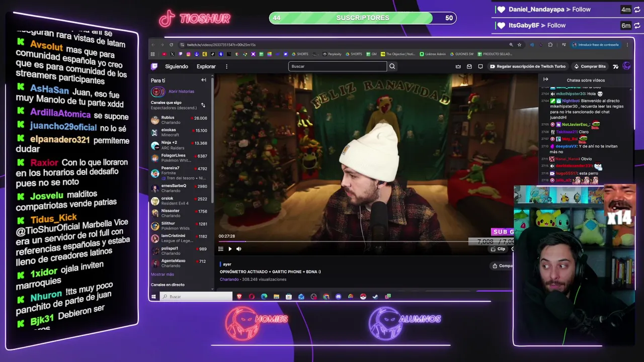Open the Windows Start button
This screenshot has width=644, height=362.
coord(153,297)
